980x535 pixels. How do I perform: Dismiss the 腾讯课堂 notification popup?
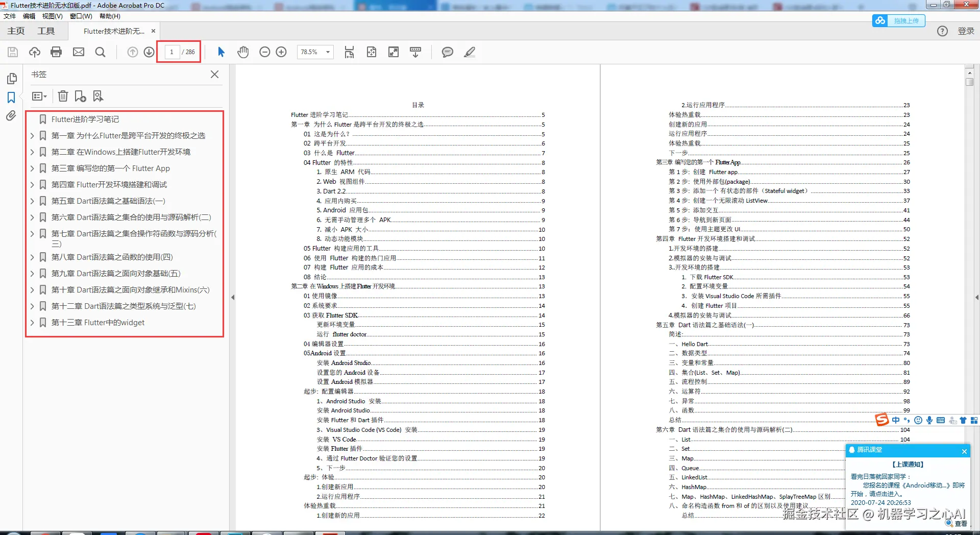coord(964,451)
